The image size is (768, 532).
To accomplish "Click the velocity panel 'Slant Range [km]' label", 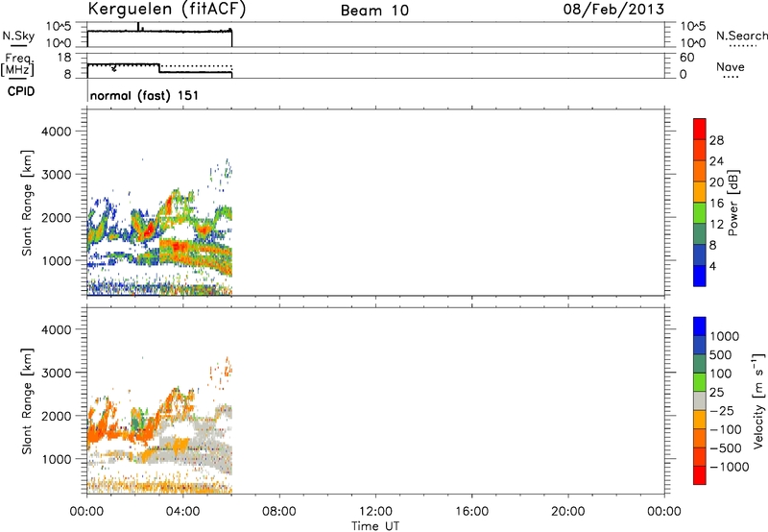I will click(x=27, y=401).
